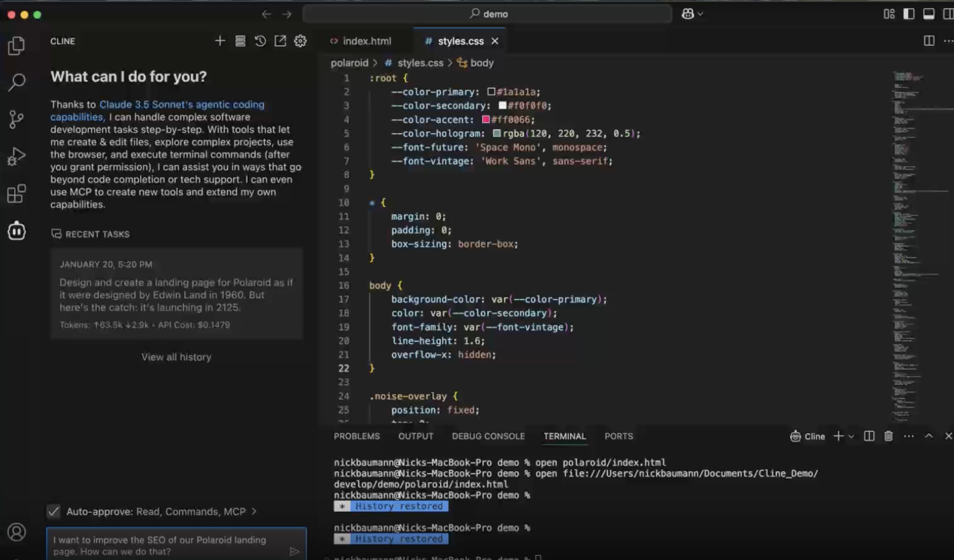Click the demo command center search box
The width and height of the screenshot is (954, 560).
[487, 14]
